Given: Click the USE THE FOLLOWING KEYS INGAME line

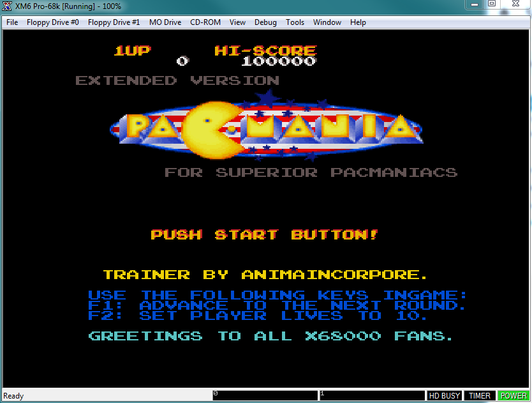Looking at the screenshot, I should (277, 295).
